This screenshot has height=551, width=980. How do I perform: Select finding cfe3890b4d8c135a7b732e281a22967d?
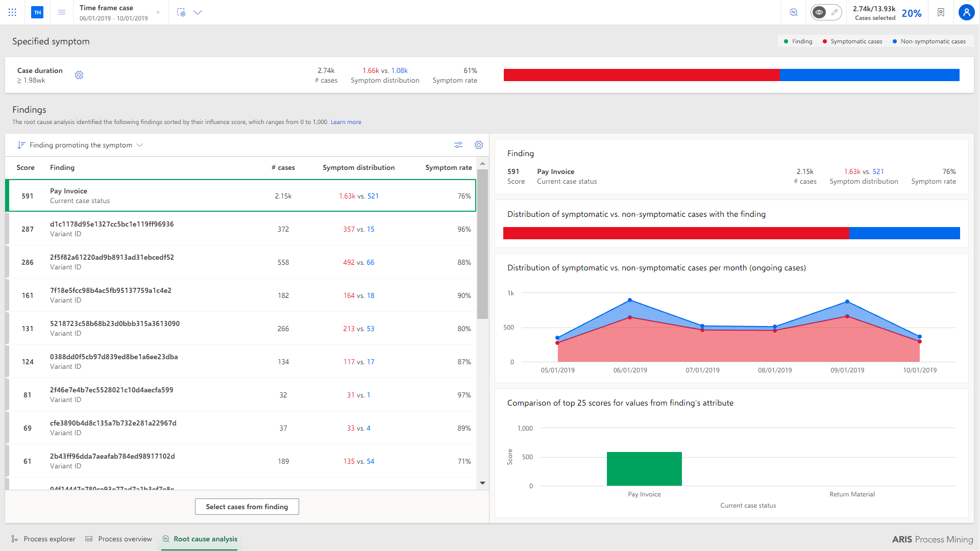click(x=241, y=428)
